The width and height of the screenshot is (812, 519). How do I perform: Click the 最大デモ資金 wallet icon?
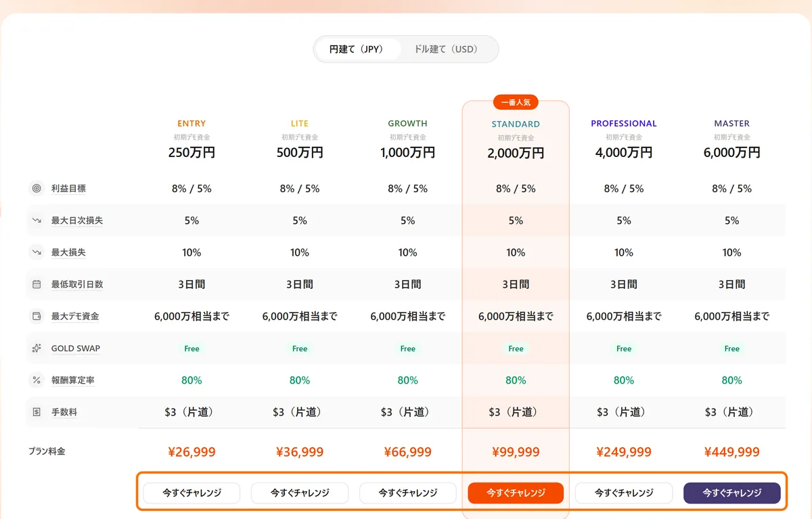point(37,316)
